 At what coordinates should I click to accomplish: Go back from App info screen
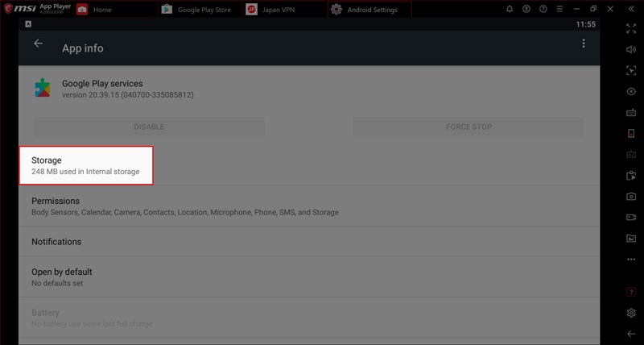click(x=38, y=44)
